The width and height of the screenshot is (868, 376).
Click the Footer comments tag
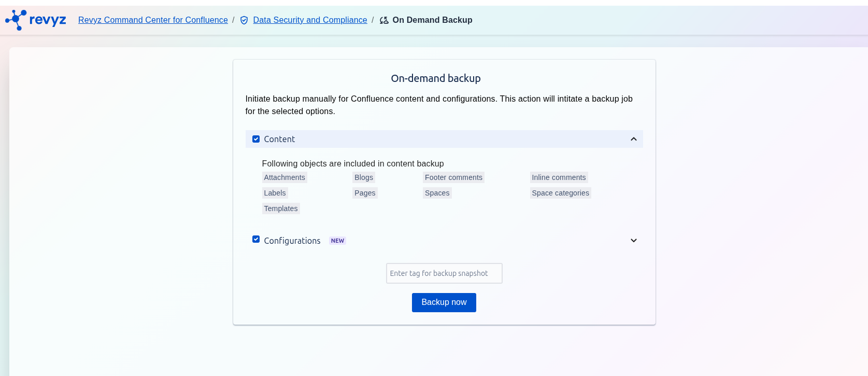[453, 177]
